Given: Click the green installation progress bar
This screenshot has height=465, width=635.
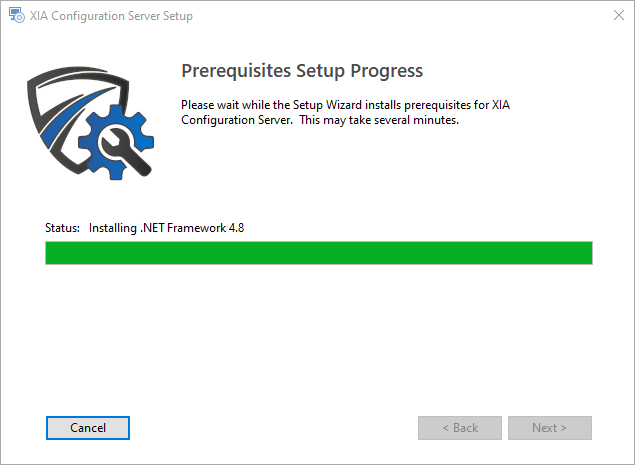Looking at the screenshot, I should click(x=319, y=253).
